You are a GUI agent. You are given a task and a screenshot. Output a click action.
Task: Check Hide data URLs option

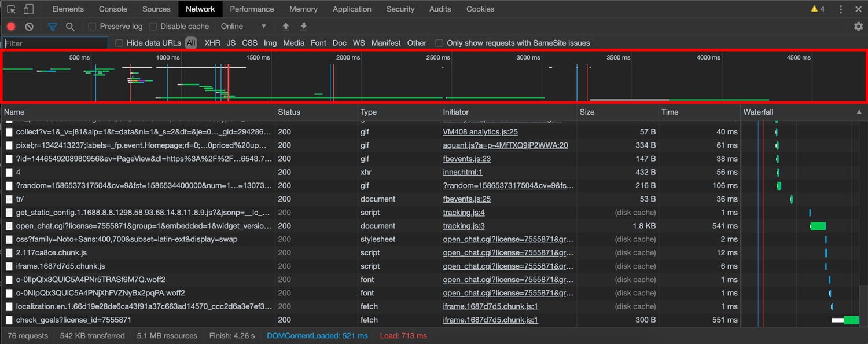tap(119, 43)
